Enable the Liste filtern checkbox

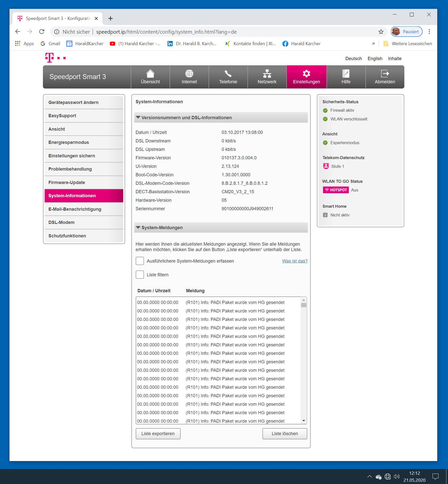(x=140, y=275)
